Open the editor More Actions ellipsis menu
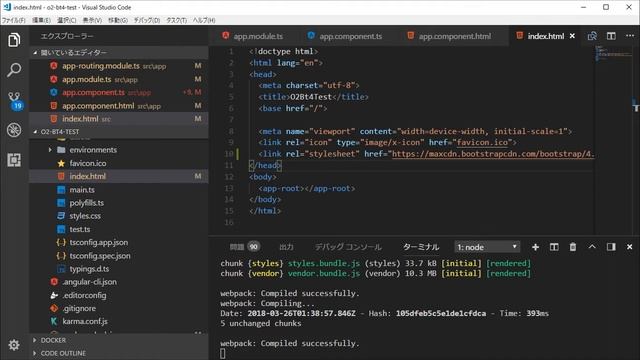The height and width of the screenshot is (360, 640). pos(630,36)
